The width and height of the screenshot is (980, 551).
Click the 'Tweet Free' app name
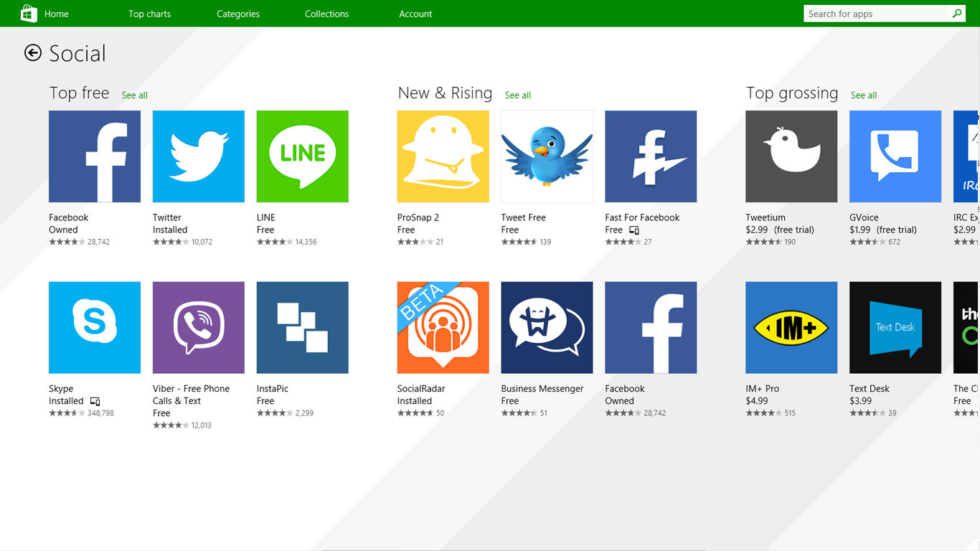524,217
